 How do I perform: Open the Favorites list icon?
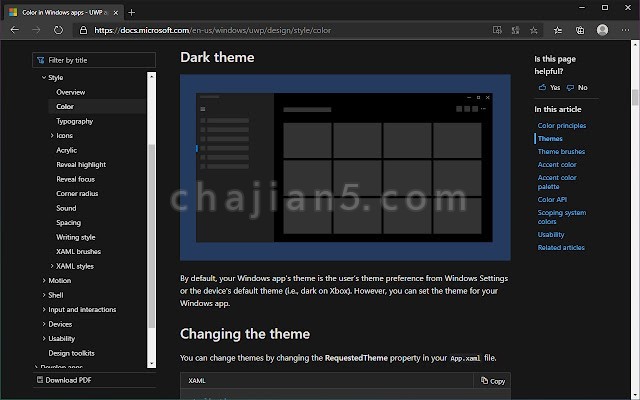click(558, 30)
